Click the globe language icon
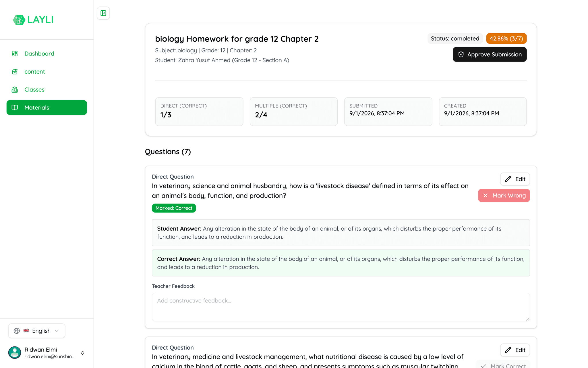 [x=17, y=331]
